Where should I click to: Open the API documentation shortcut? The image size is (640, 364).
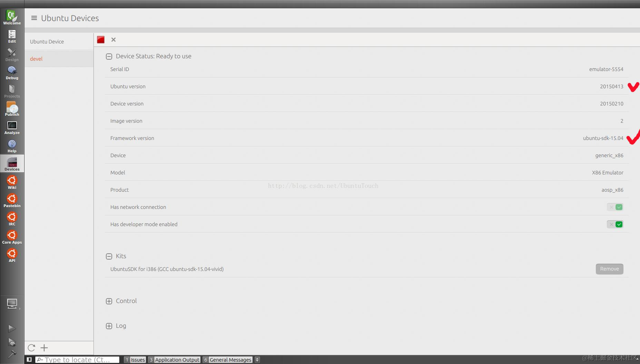12,255
